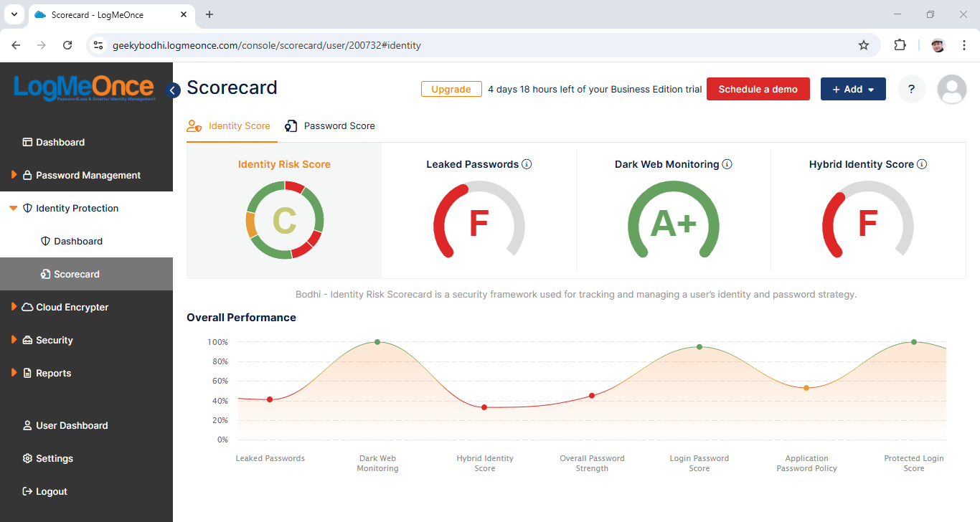This screenshot has height=522, width=980.
Task: Click the trial time remaining text
Action: (x=595, y=89)
